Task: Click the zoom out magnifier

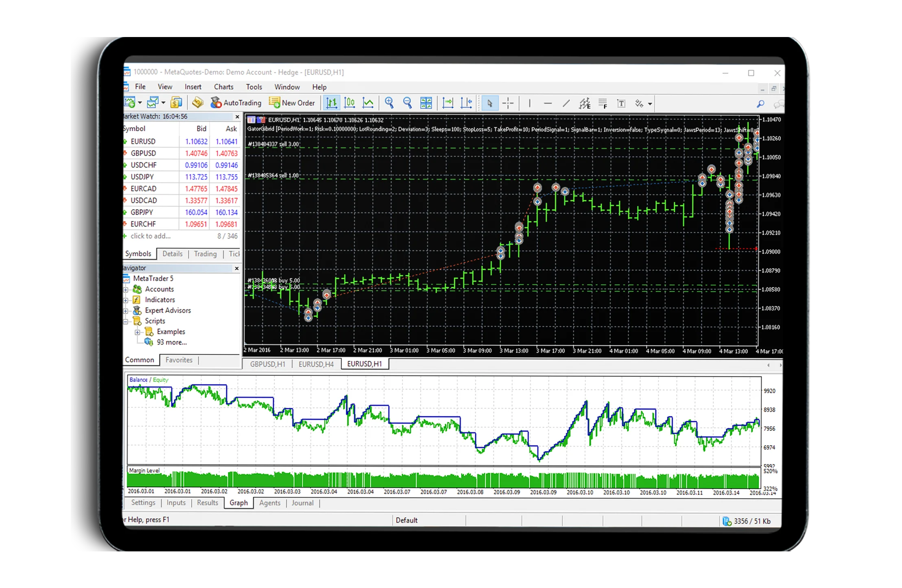Action: click(407, 103)
